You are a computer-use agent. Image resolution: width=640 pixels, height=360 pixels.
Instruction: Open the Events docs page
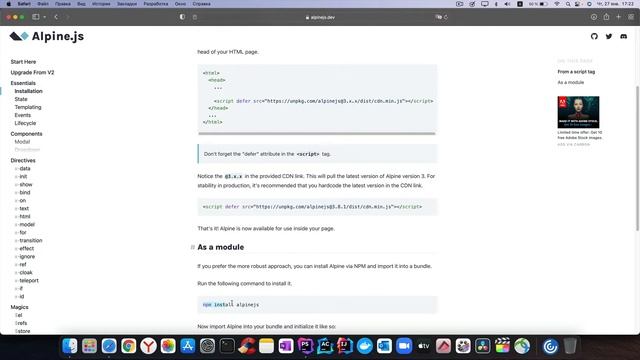(22, 115)
